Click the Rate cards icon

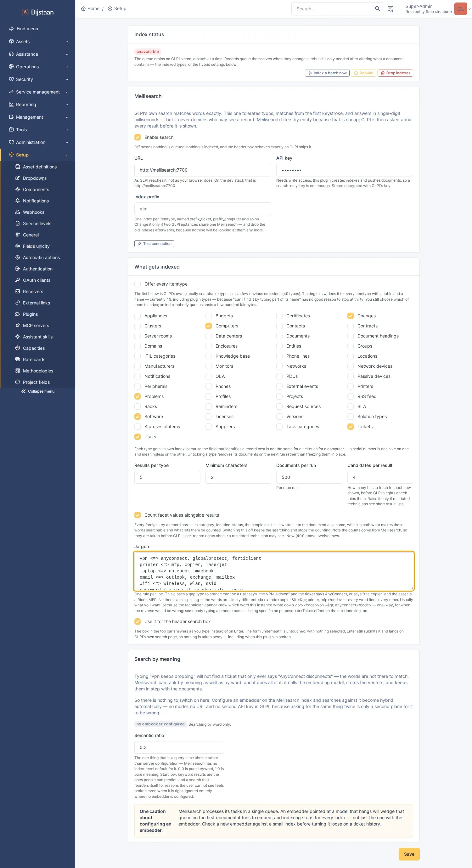tap(18, 360)
